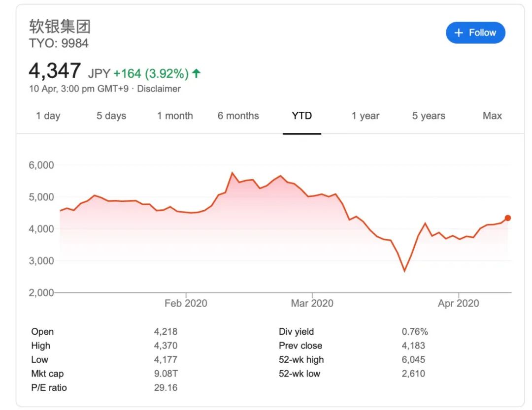Switch to the Max range tab
532x410 pixels.
[492, 116]
